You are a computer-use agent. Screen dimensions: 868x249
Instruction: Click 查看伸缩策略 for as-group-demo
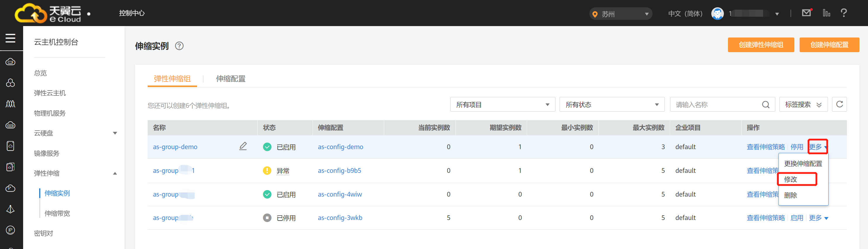pos(766,147)
